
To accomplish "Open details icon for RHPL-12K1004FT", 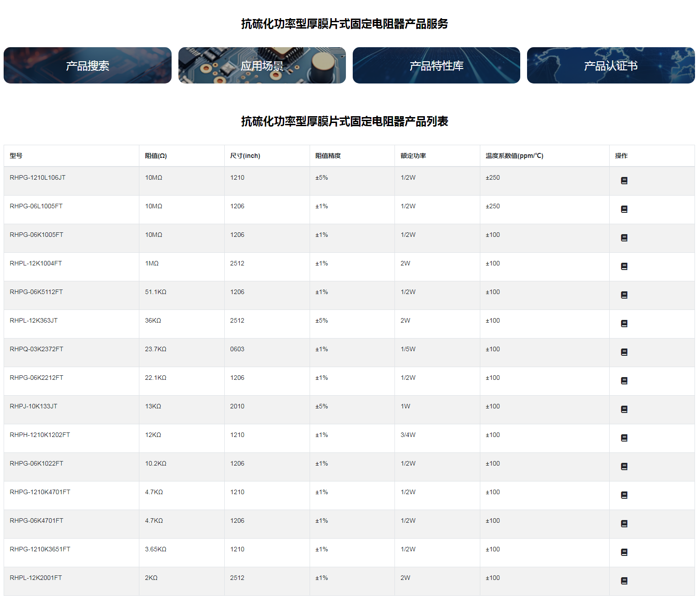I will [x=624, y=266].
